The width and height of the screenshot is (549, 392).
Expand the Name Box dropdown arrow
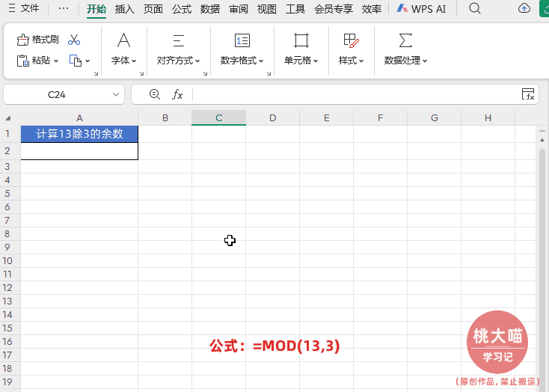(116, 94)
